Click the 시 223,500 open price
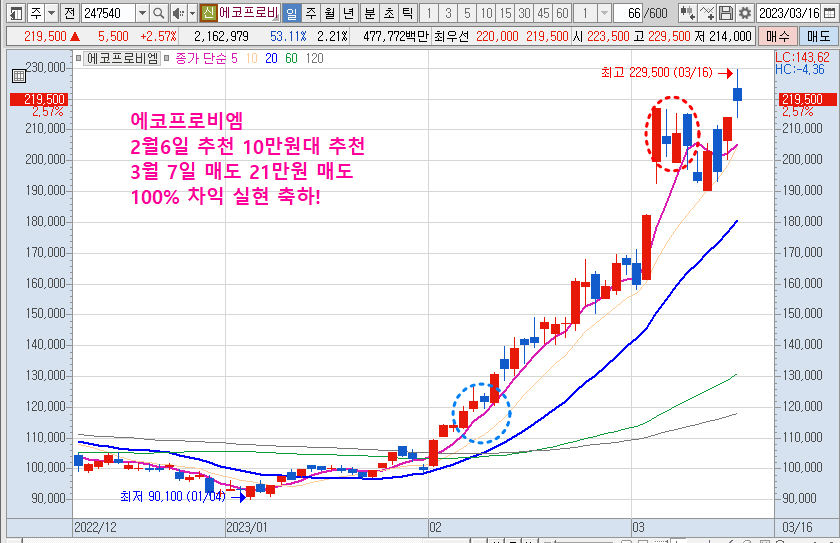The height and width of the screenshot is (543, 840). tap(601, 36)
